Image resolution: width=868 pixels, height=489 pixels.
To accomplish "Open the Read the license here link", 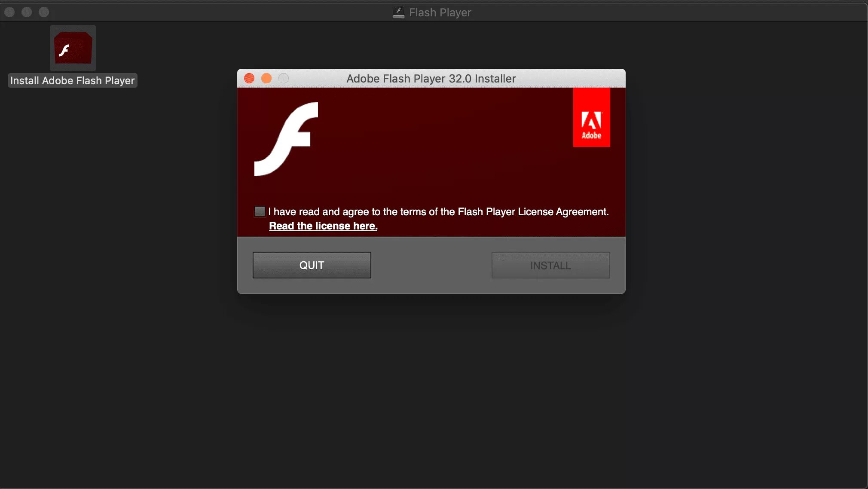I will tap(323, 226).
